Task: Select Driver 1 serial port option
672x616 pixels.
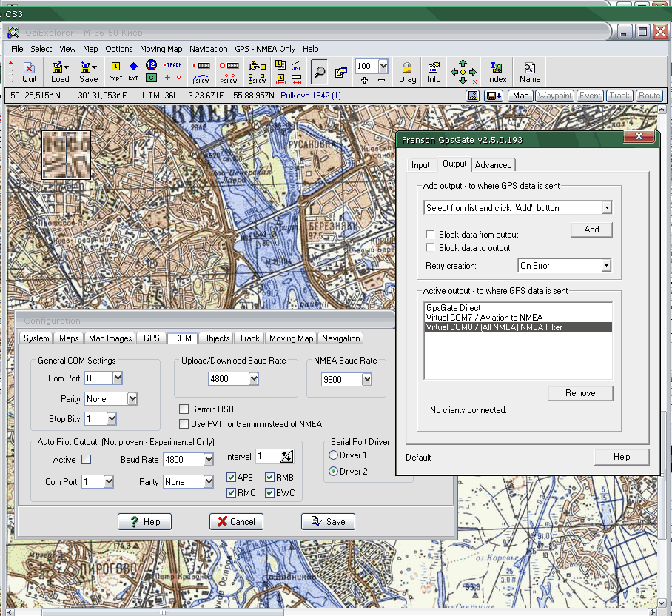Action: (x=333, y=455)
